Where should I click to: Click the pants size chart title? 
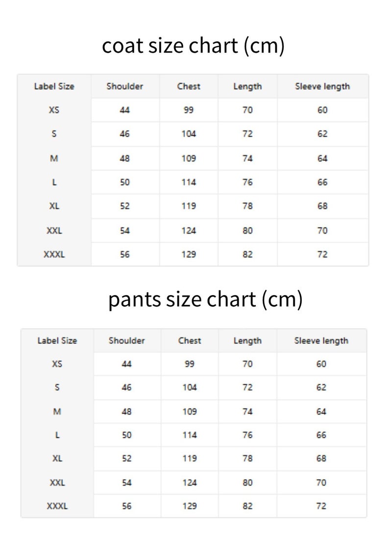[205, 299]
